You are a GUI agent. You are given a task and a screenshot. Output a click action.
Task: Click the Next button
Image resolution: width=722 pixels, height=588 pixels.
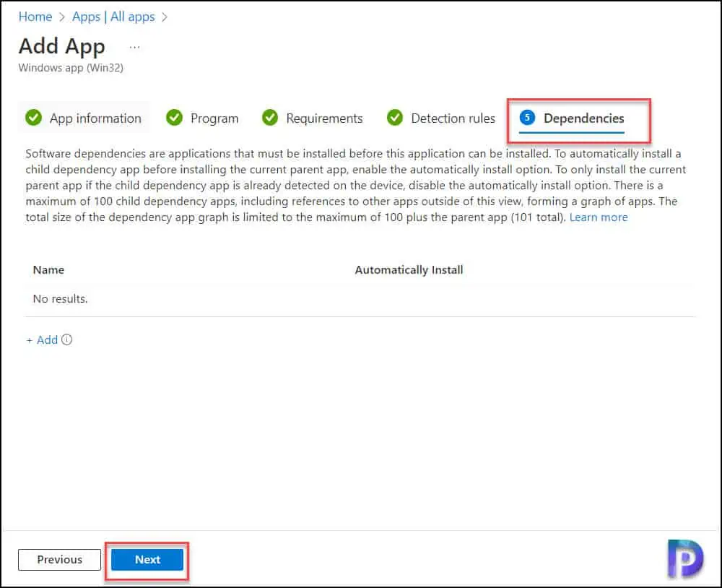[147, 559]
